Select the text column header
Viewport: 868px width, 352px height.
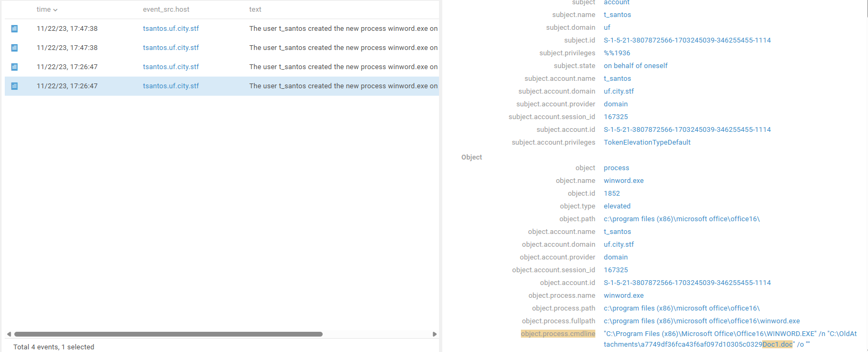(x=255, y=10)
